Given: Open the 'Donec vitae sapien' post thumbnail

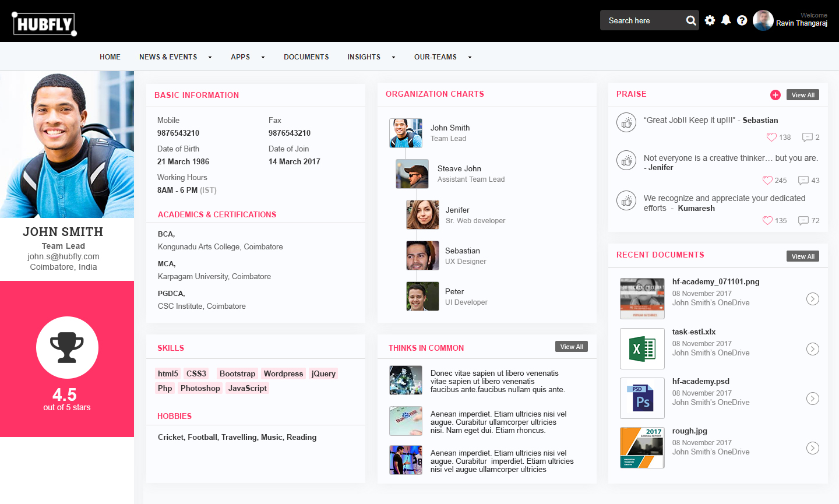Looking at the screenshot, I should tap(406, 380).
